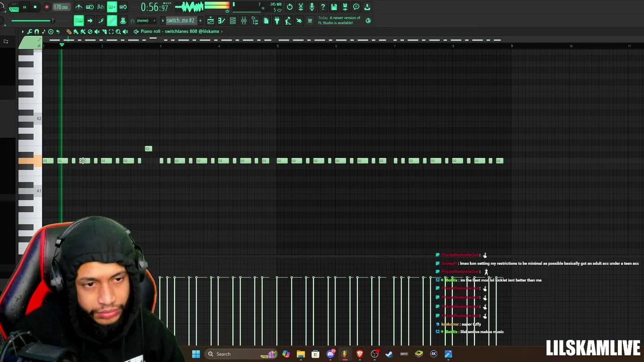The width and height of the screenshot is (644, 362).
Task: Open Steam from the taskbar
Action: pyautogui.click(x=389, y=354)
